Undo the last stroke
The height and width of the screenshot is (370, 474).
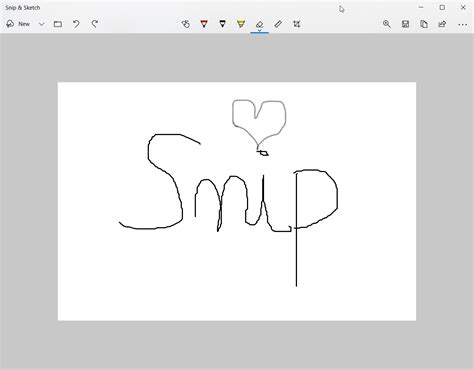coord(76,24)
